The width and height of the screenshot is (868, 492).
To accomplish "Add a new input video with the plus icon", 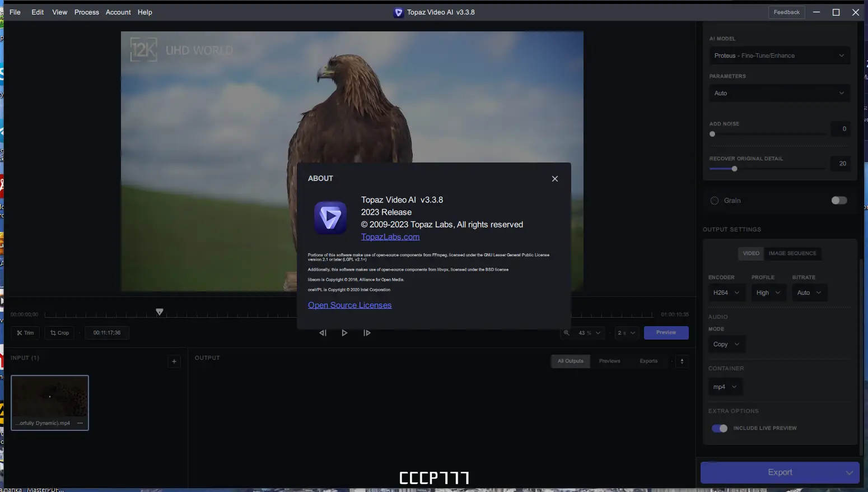I will click(x=174, y=361).
